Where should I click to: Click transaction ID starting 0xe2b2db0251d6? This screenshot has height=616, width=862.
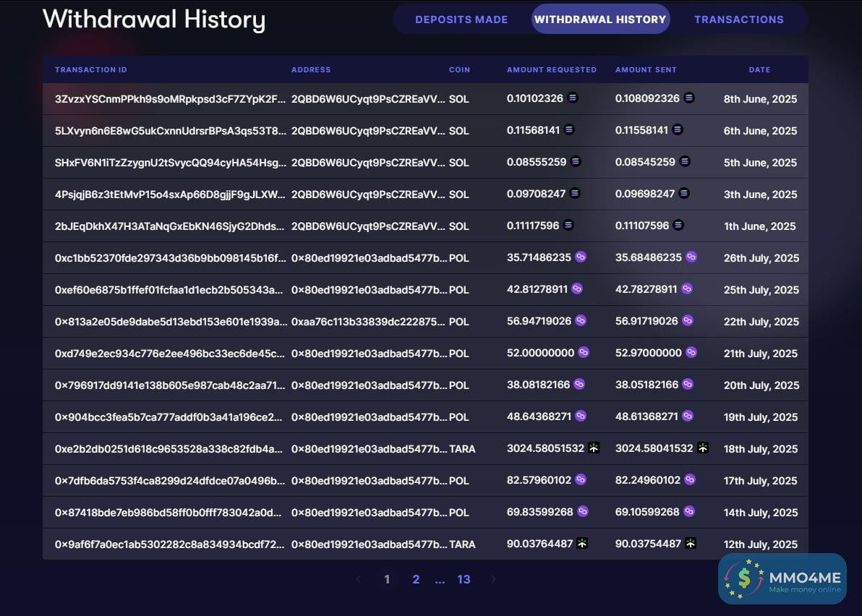(x=168, y=449)
